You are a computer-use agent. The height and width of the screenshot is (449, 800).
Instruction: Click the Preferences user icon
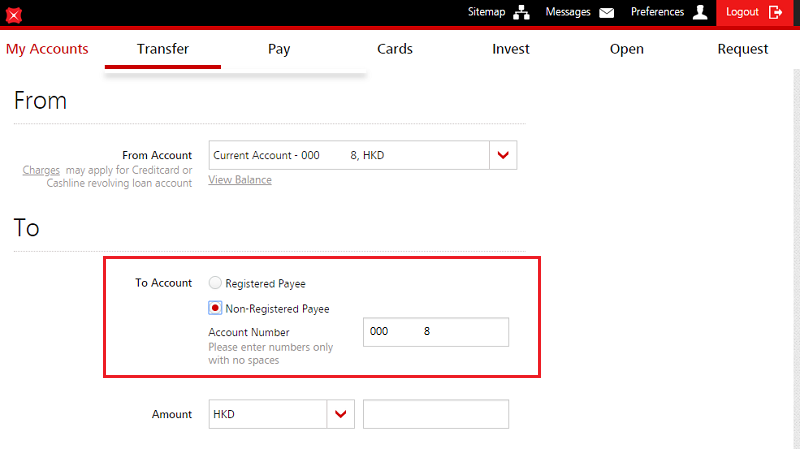(x=700, y=13)
